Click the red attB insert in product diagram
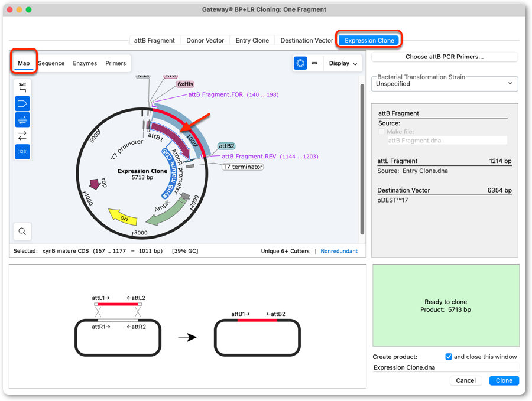The image size is (532, 401). (x=257, y=320)
